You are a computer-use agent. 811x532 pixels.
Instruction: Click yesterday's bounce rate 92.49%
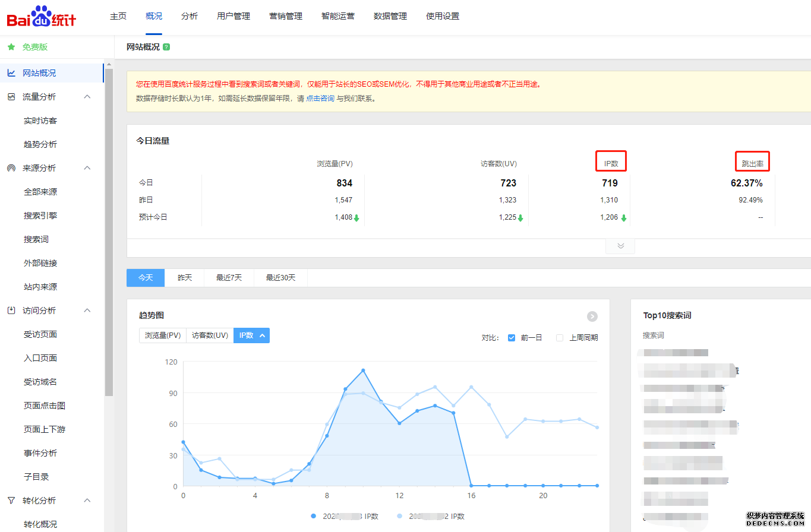click(750, 200)
